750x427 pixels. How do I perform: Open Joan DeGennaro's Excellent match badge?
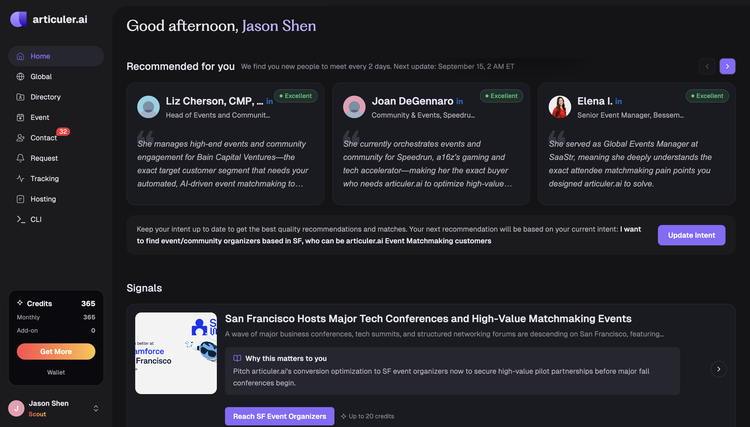click(x=501, y=96)
